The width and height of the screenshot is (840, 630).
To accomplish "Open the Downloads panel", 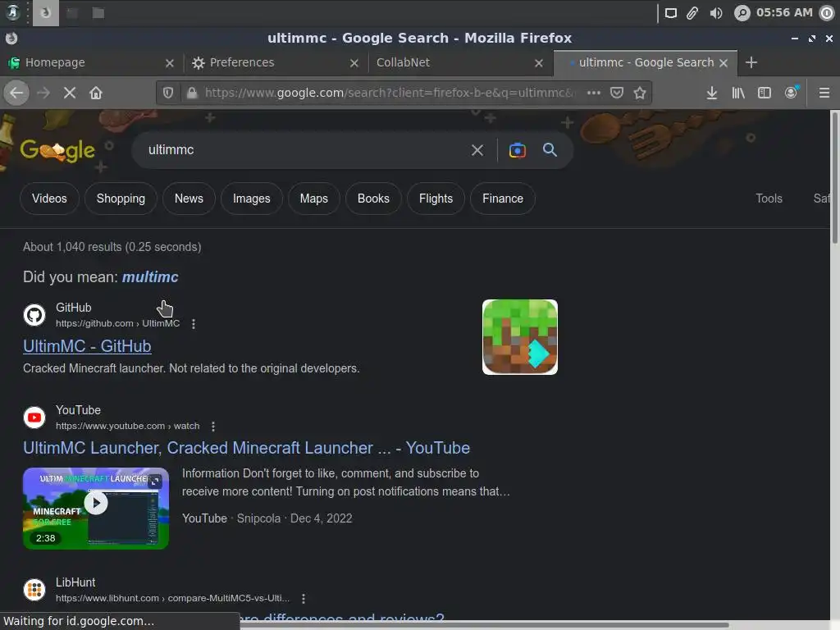I will click(x=711, y=94).
